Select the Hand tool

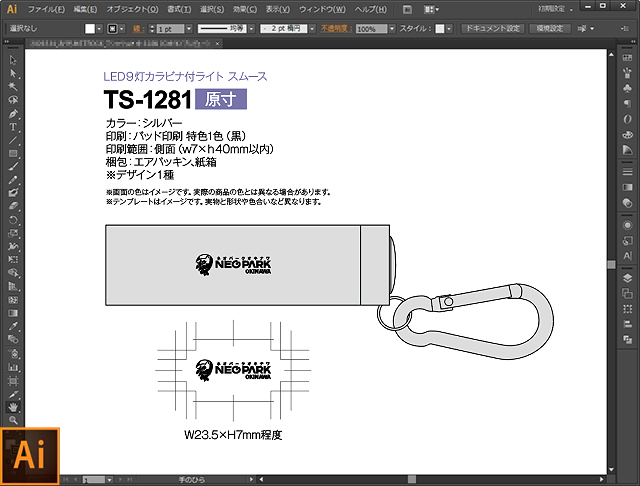pyautogui.click(x=13, y=407)
